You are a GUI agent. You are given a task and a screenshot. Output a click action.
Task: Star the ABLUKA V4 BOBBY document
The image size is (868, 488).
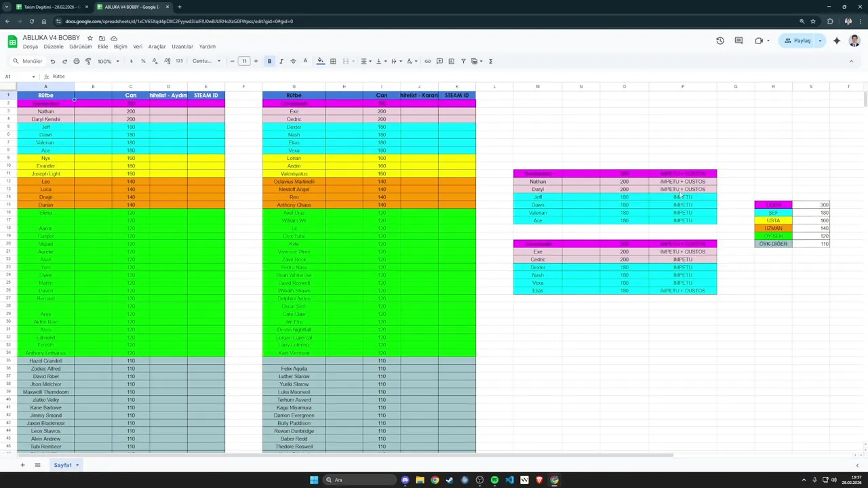click(90, 38)
